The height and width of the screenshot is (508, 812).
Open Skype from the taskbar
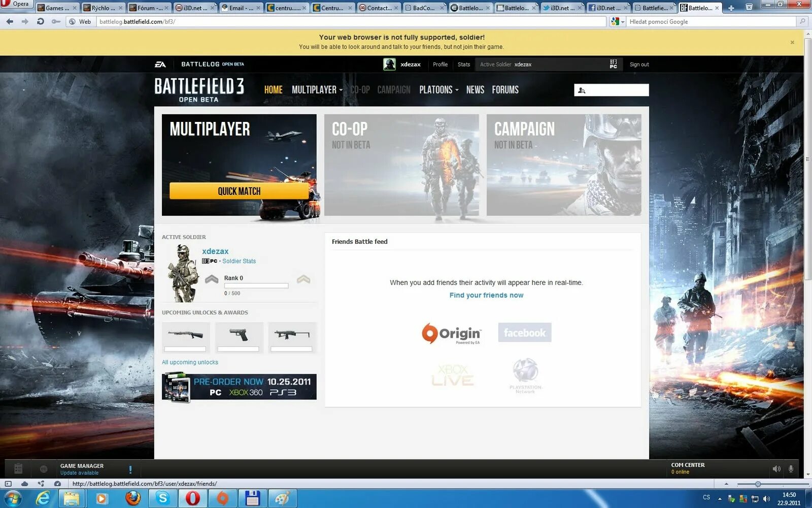pyautogui.click(x=163, y=498)
